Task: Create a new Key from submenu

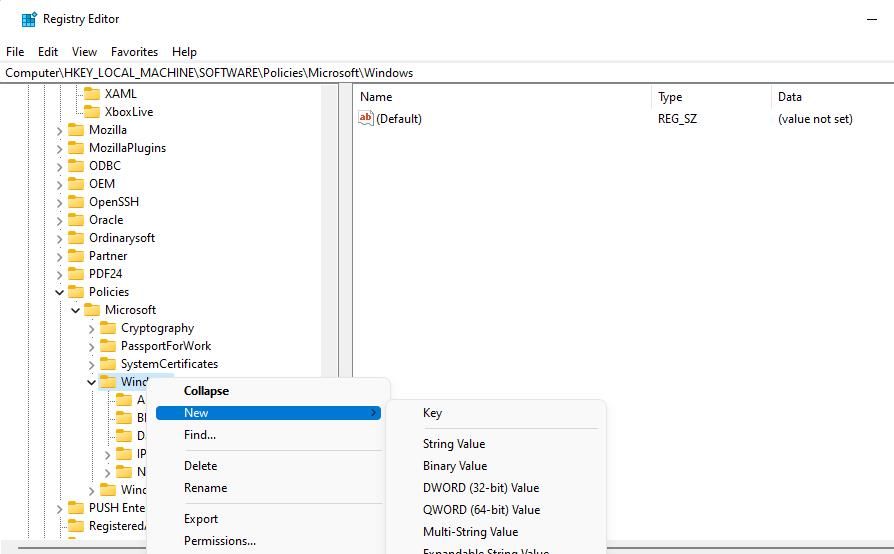Action: tap(432, 413)
